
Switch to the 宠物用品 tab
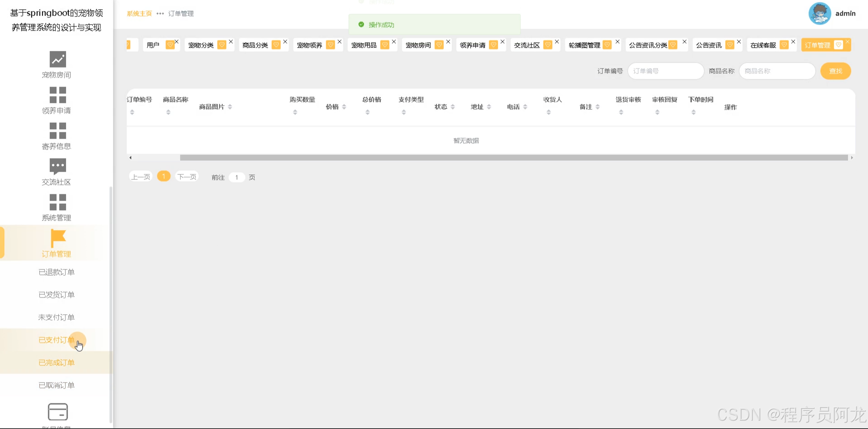pyautogui.click(x=364, y=45)
